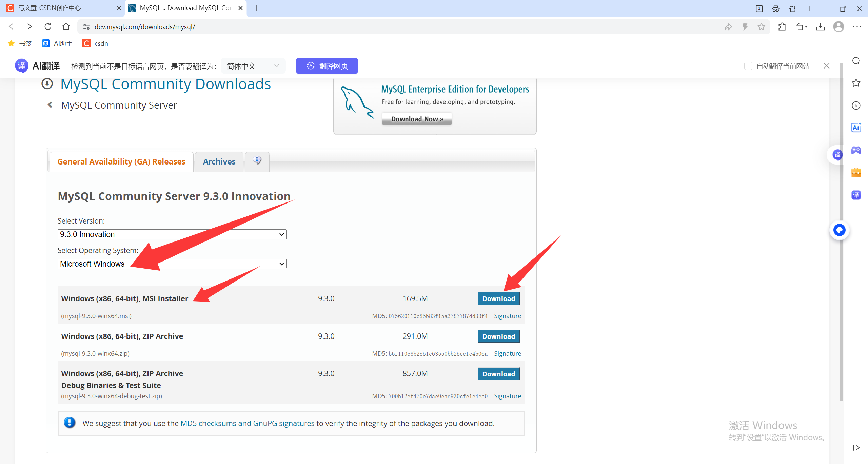
Task: Click the floating translate bubble icon
Action: coord(837,155)
